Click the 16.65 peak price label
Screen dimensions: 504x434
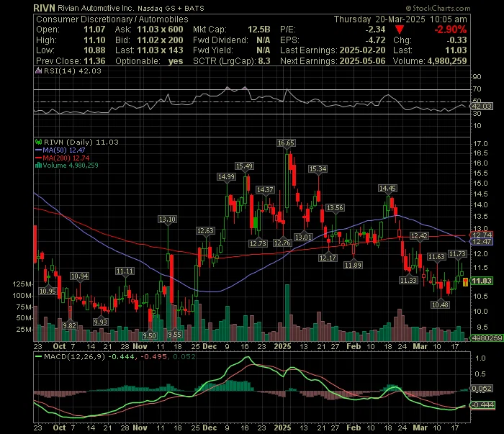click(x=286, y=143)
